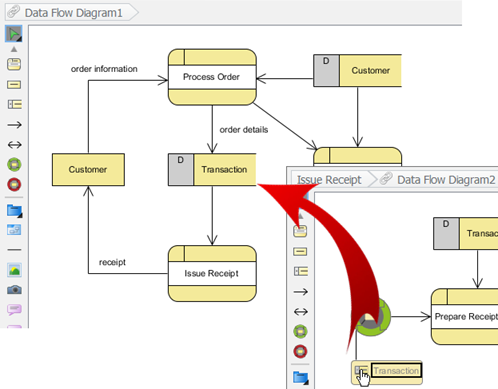Select the Image shape tool
The height and width of the screenshot is (389, 498).
(x=14, y=270)
